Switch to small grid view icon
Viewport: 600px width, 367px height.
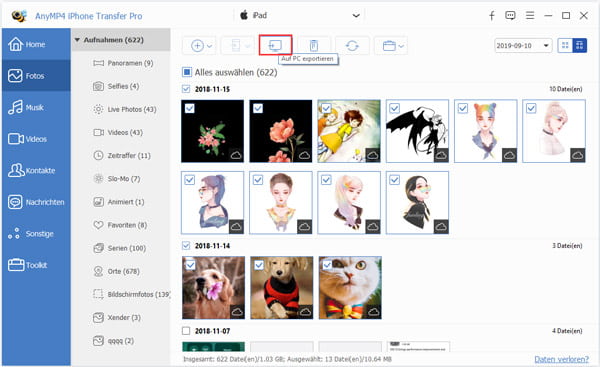579,46
